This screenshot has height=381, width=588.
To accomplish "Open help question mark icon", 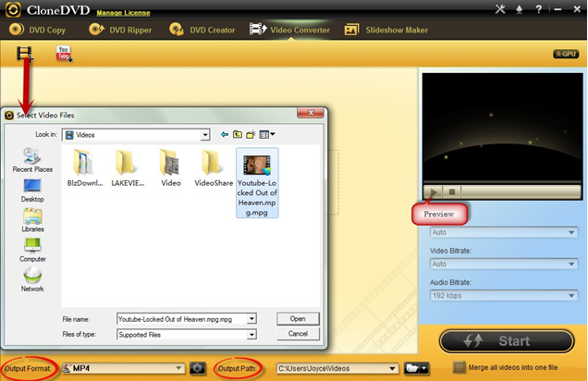I will [538, 9].
